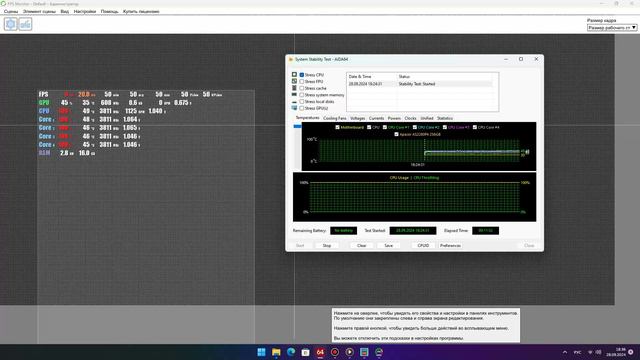The image size is (640, 360).
Task: Open AIDA64 Preferences
Action: (x=450, y=246)
